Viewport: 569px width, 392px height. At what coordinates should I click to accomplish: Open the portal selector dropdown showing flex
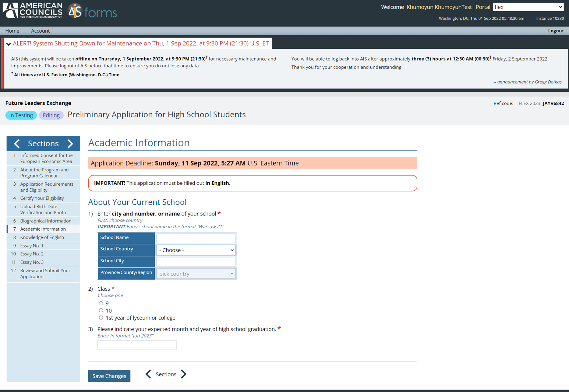[x=528, y=7]
